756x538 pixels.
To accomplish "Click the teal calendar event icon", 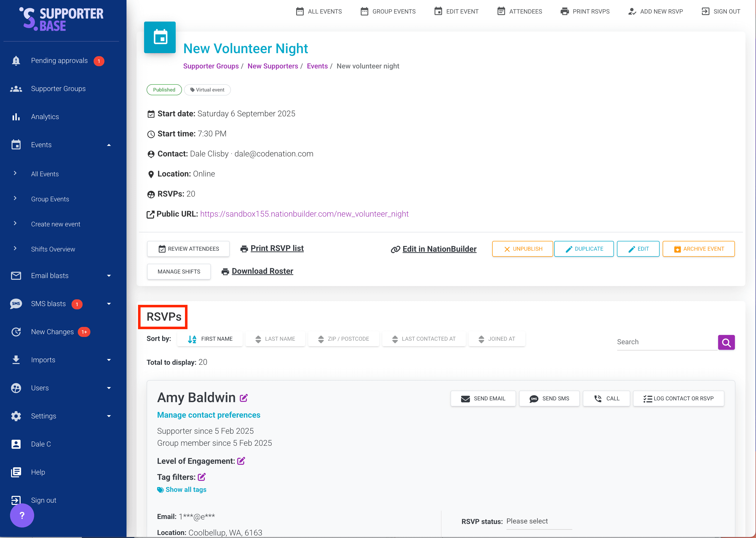I will [160, 37].
